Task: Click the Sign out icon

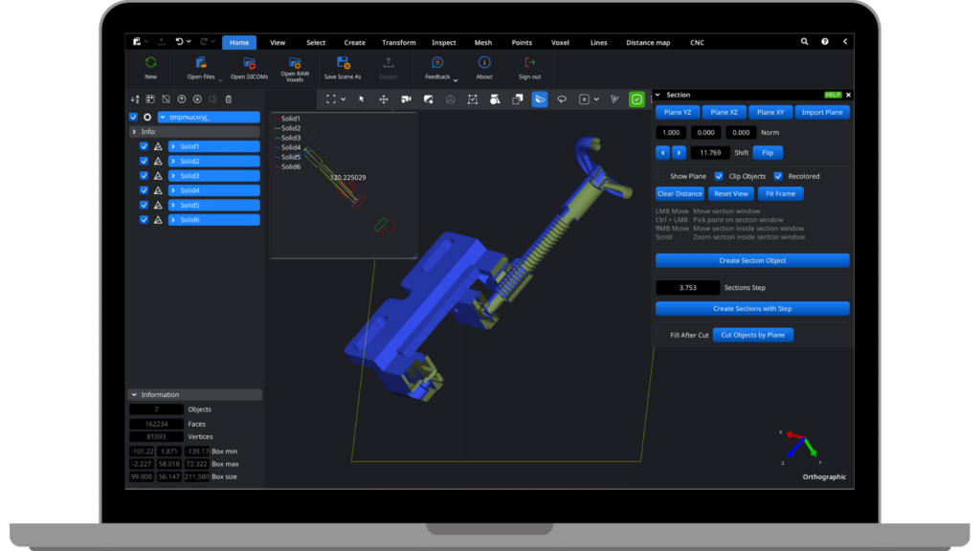Action: tap(529, 63)
